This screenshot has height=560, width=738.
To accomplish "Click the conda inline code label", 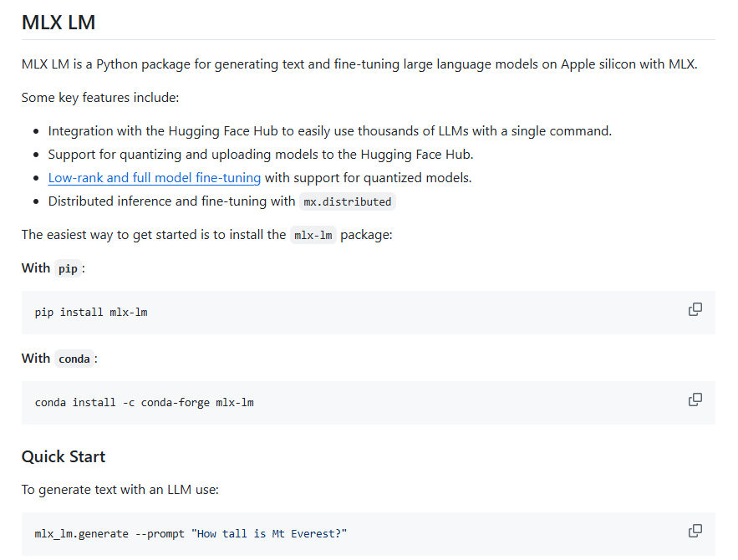I will point(74,359).
